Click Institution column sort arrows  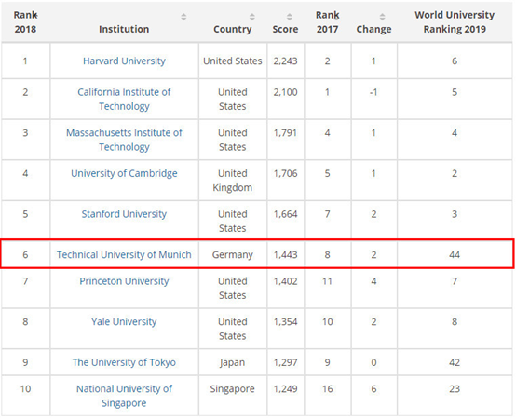pyautogui.click(x=183, y=17)
